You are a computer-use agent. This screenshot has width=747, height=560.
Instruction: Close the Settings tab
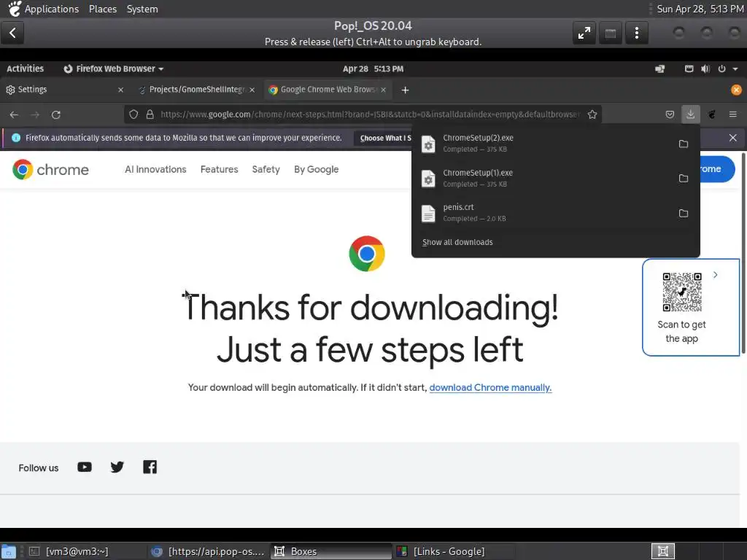tap(120, 90)
